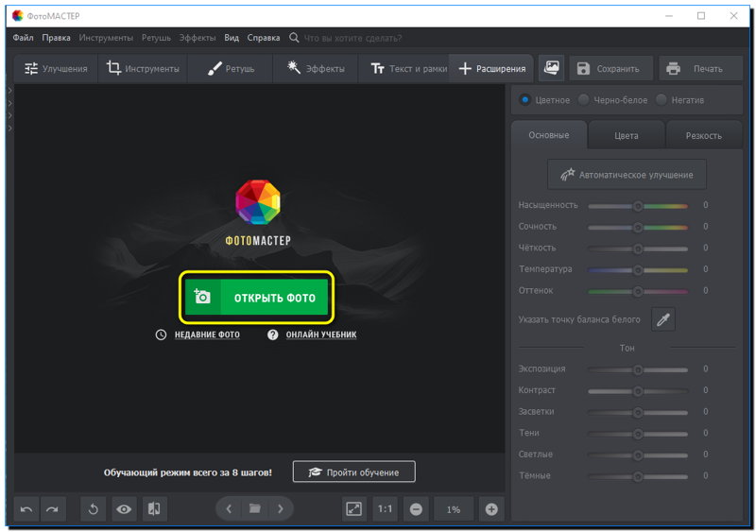The image size is (756, 532).
Task: Click the Тёмные slider handle
Action: (x=638, y=476)
